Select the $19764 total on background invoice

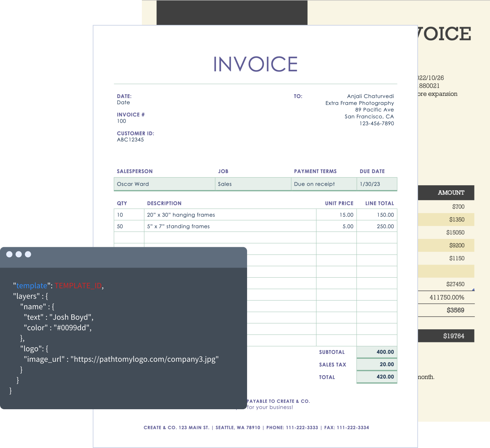point(453,336)
